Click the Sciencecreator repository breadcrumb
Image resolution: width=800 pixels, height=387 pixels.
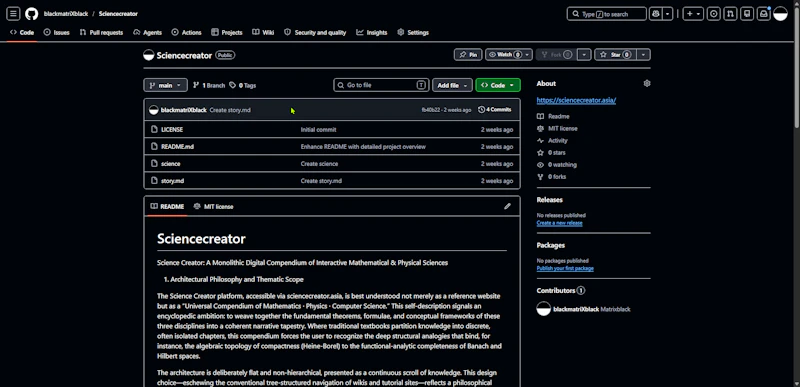(x=118, y=14)
